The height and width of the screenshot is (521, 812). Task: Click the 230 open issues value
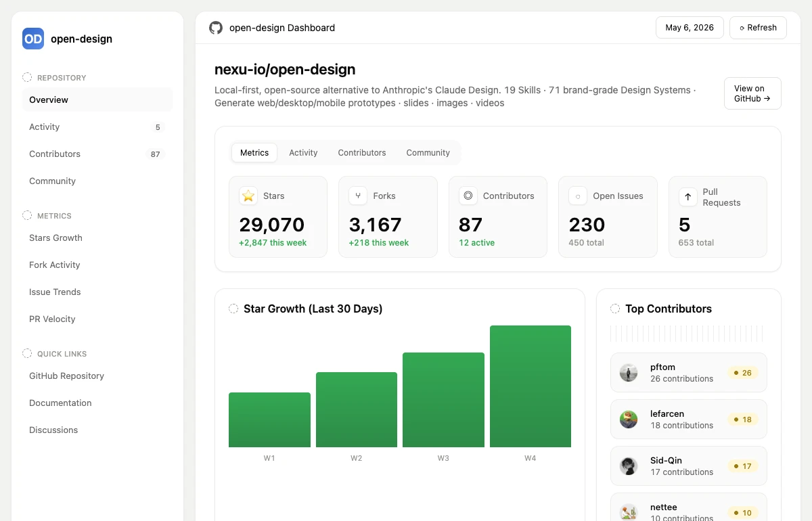pos(587,225)
